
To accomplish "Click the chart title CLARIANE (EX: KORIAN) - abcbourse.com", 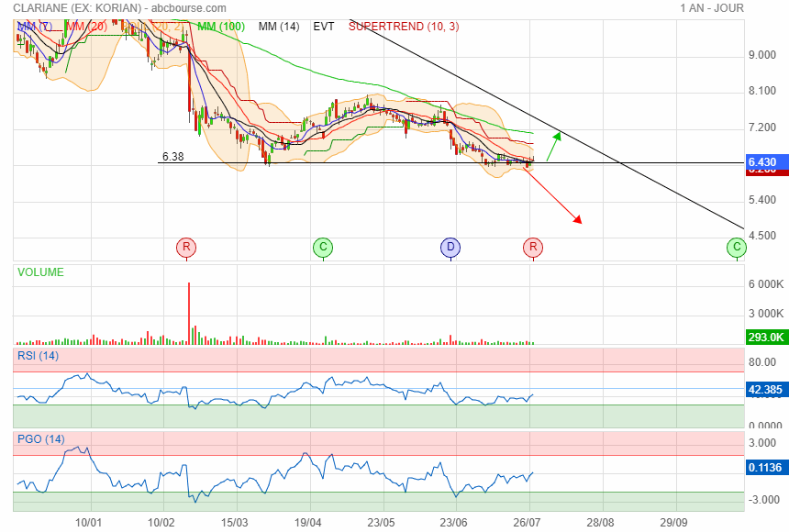I will coord(120,8).
